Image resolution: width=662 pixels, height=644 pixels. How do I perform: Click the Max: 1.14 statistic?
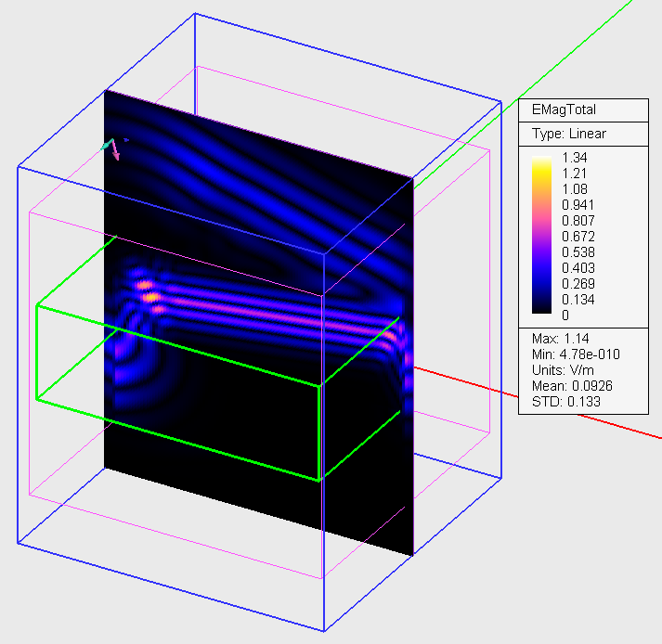(x=560, y=339)
